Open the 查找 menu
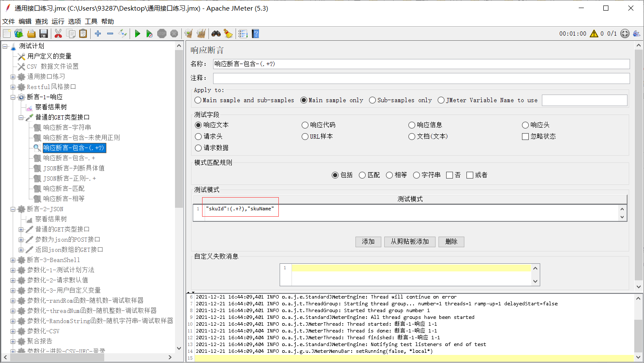The width and height of the screenshot is (644, 363). click(x=42, y=21)
